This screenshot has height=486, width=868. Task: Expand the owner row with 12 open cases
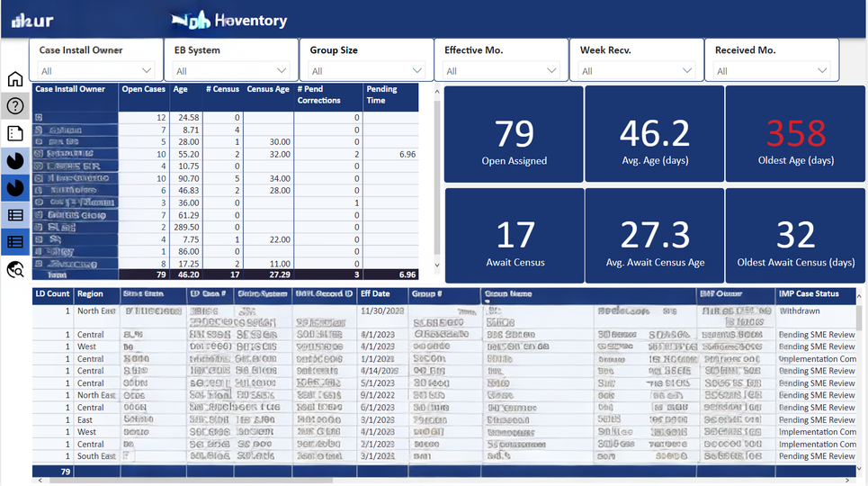(x=38, y=118)
